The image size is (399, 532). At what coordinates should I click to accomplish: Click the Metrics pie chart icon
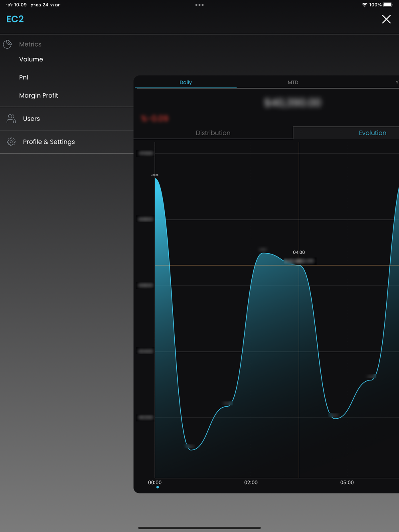[x=7, y=44]
